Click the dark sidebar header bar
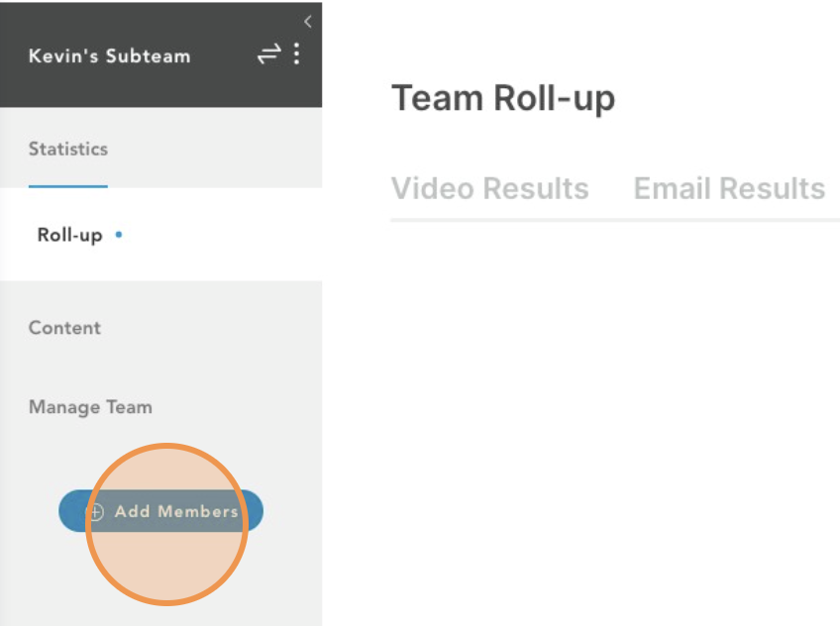Image resolution: width=840 pixels, height=626 pixels. [x=160, y=54]
